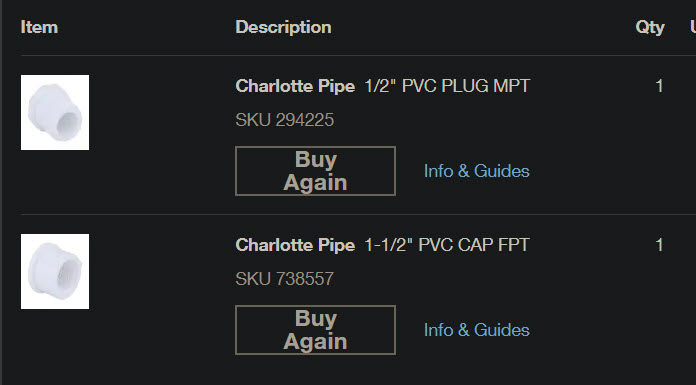This screenshot has height=385, width=696.
Task: Click the divider line between the two products
Action: (358, 214)
